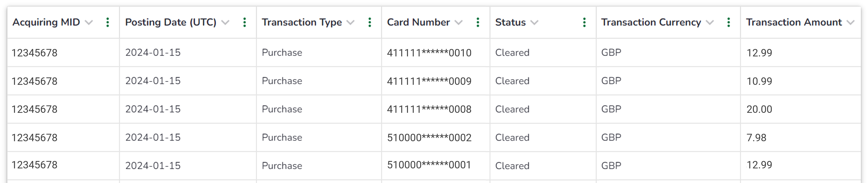Open Status column kebab menu
868x183 pixels.
584,22
